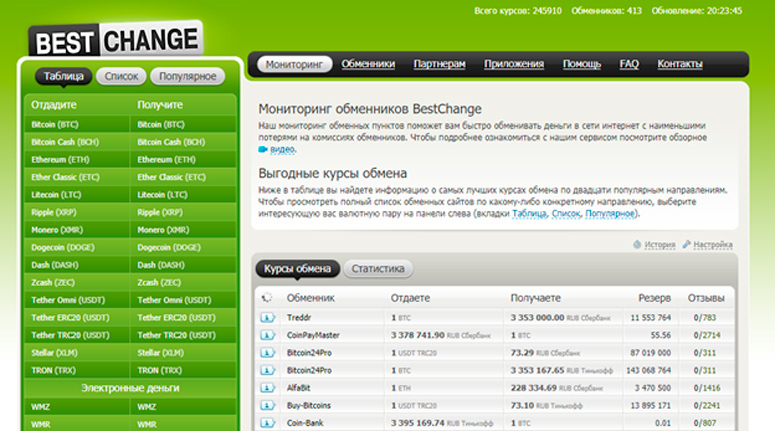The image size is (775, 431).
Task: Open the Мониторинг menu item
Action: tap(294, 64)
